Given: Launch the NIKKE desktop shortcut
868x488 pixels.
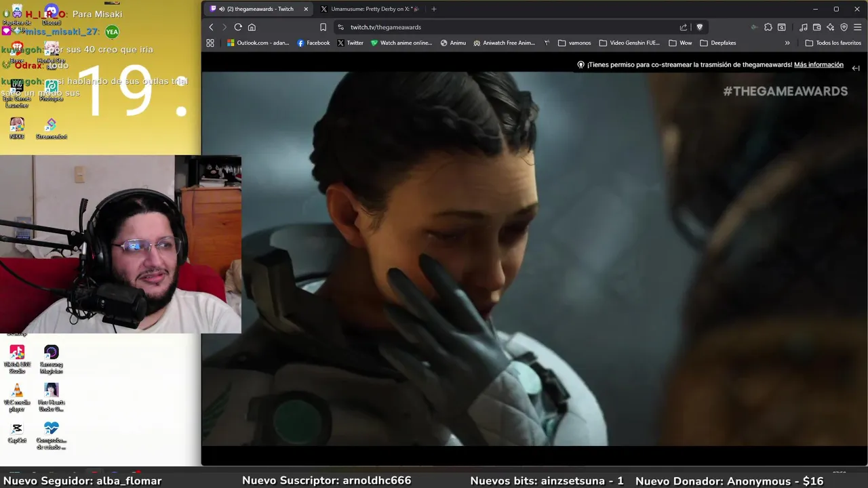Looking at the screenshot, I should [x=17, y=129].
